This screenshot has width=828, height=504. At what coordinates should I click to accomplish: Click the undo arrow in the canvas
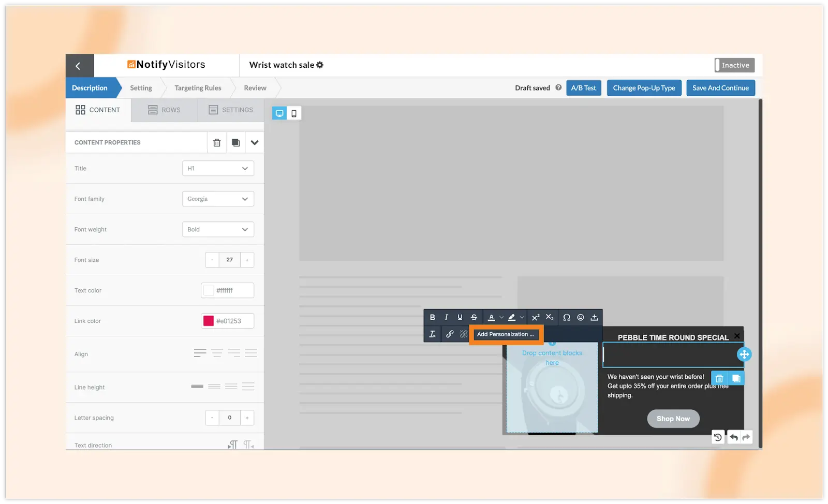coord(733,437)
